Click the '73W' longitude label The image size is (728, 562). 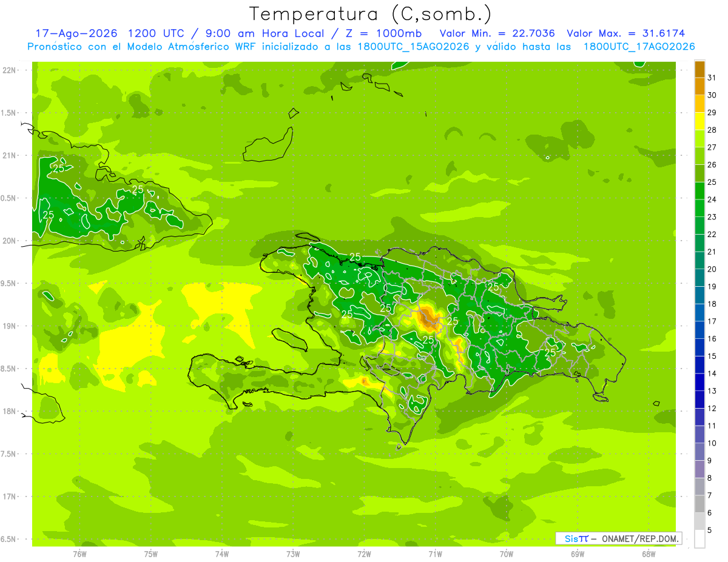pyautogui.click(x=293, y=554)
